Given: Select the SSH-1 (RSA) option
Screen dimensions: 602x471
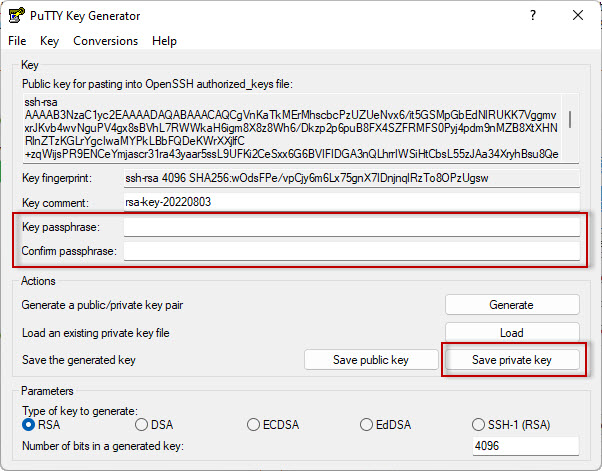Looking at the screenshot, I should coord(480,425).
